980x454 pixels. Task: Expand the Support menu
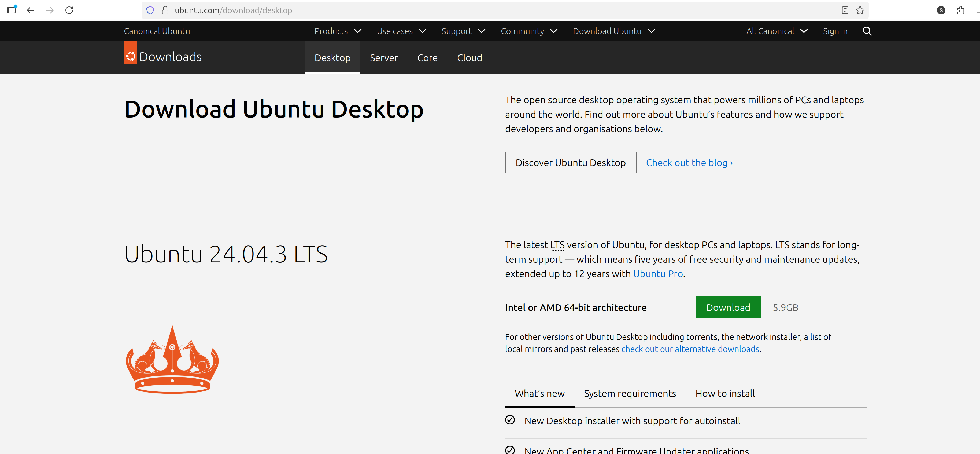463,31
